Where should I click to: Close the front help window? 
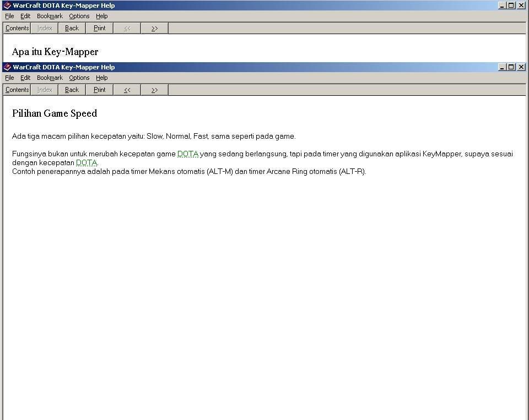(521, 67)
